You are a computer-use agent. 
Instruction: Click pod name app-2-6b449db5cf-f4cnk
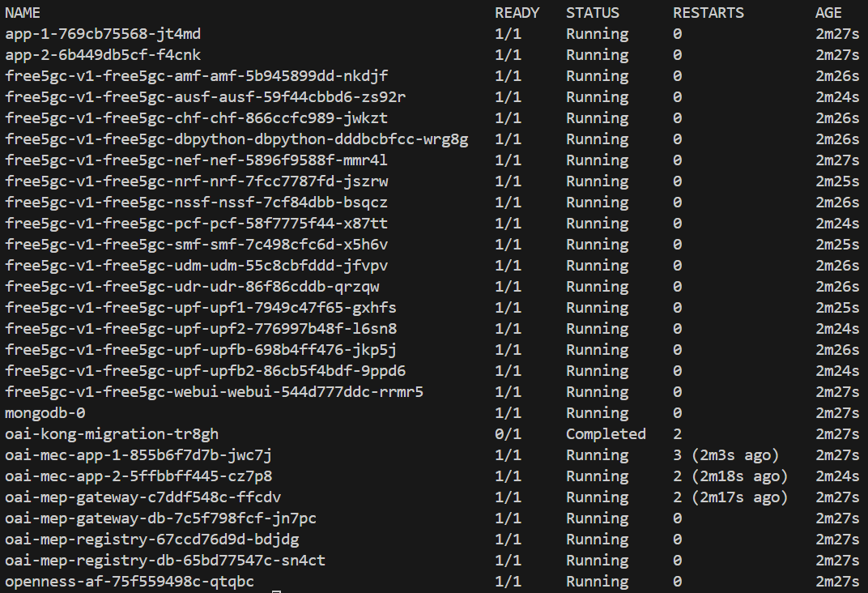tap(103, 55)
